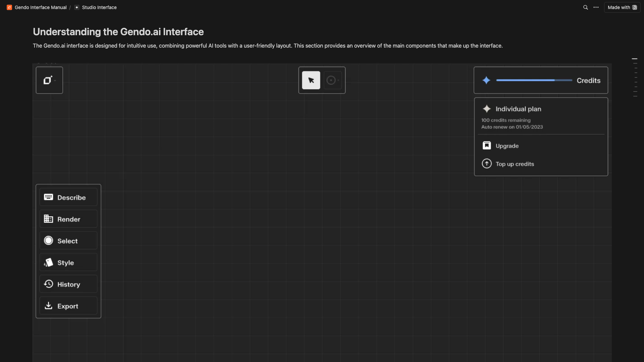
Task: Click the Made with badge
Action: click(x=622, y=7)
